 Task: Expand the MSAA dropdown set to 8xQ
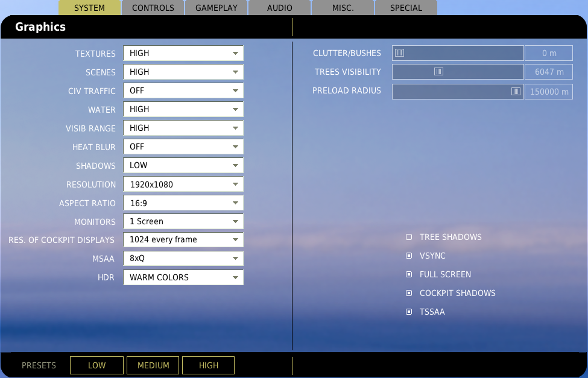tap(183, 259)
